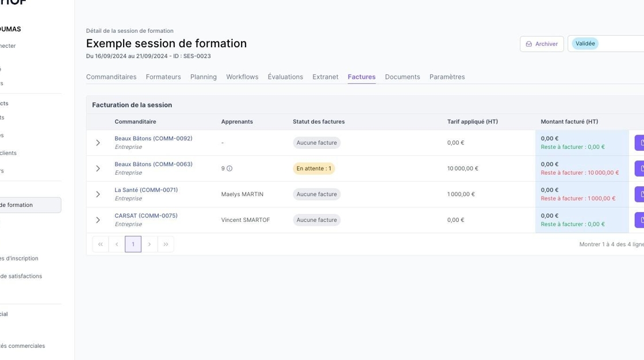The width and height of the screenshot is (644, 360).
Task: Click the invoice icon button for CARSAT row
Action: click(x=639, y=220)
